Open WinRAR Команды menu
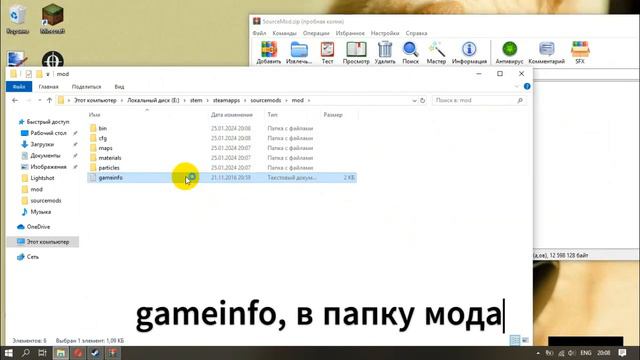640x360 pixels. pos(284,33)
